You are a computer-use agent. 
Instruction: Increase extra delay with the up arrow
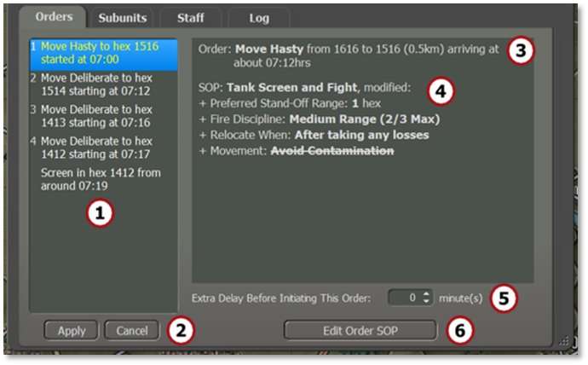[426, 294]
